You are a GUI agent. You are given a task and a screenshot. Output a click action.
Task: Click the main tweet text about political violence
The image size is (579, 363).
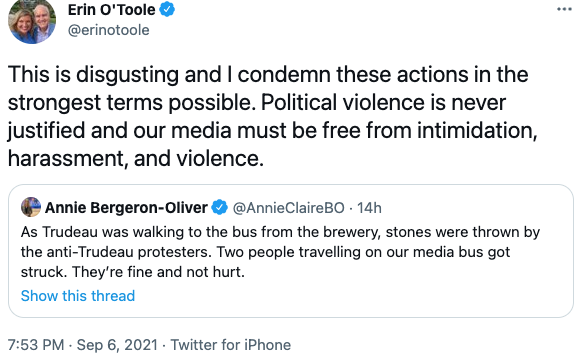pos(272,116)
